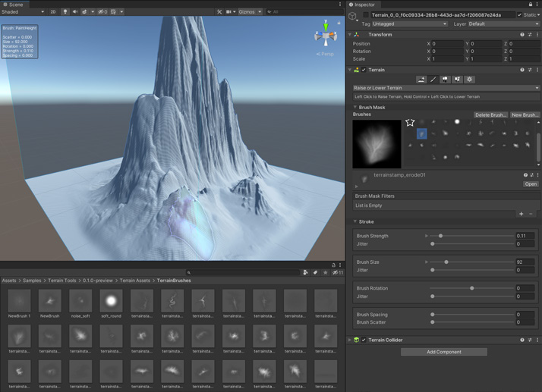Viewport: 542px width, 392px height.
Task: Select the Paint Trees tool
Action: point(445,80)
